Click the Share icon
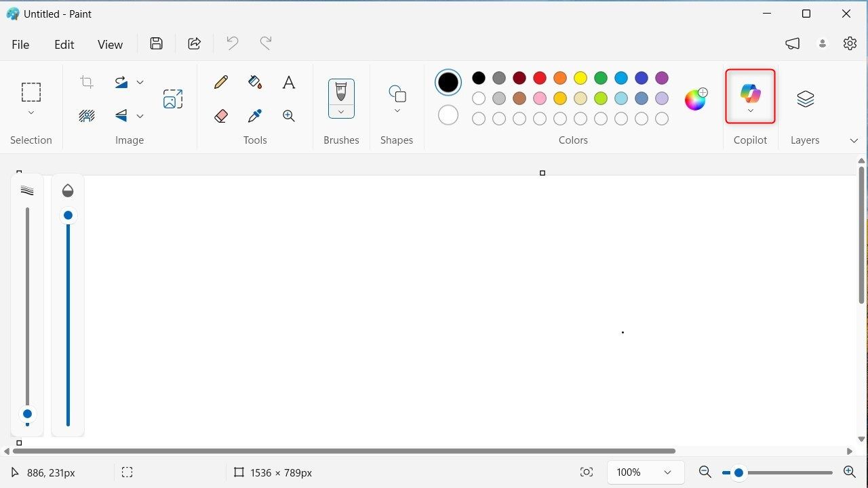The width and height of the screenshot is (868, 488). [195, 44]
